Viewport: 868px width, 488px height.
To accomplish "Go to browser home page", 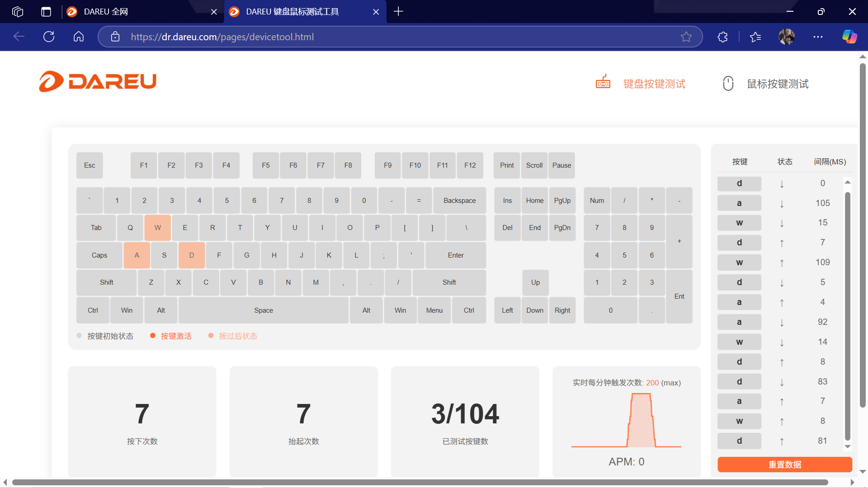I will (x=79, y=37).
